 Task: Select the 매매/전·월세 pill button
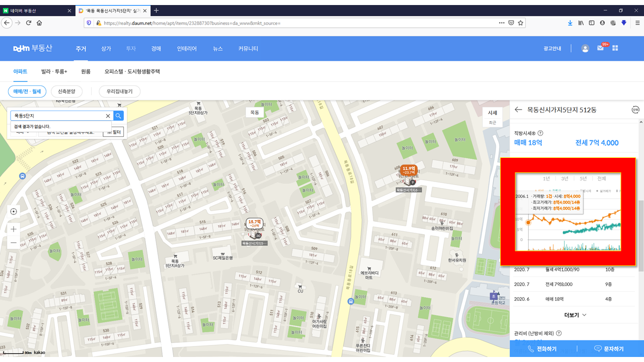pos(27,91)
